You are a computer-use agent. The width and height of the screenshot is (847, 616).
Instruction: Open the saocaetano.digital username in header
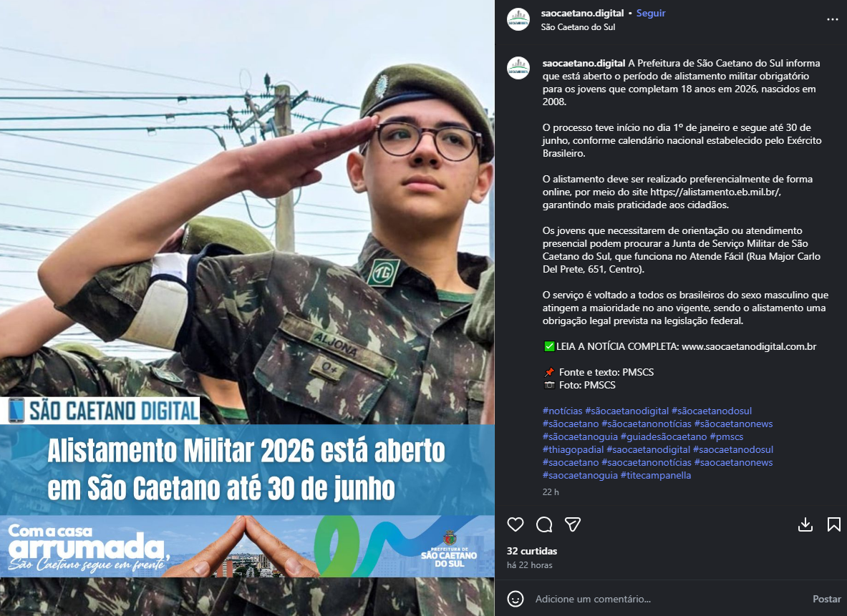tap(582, 13)
